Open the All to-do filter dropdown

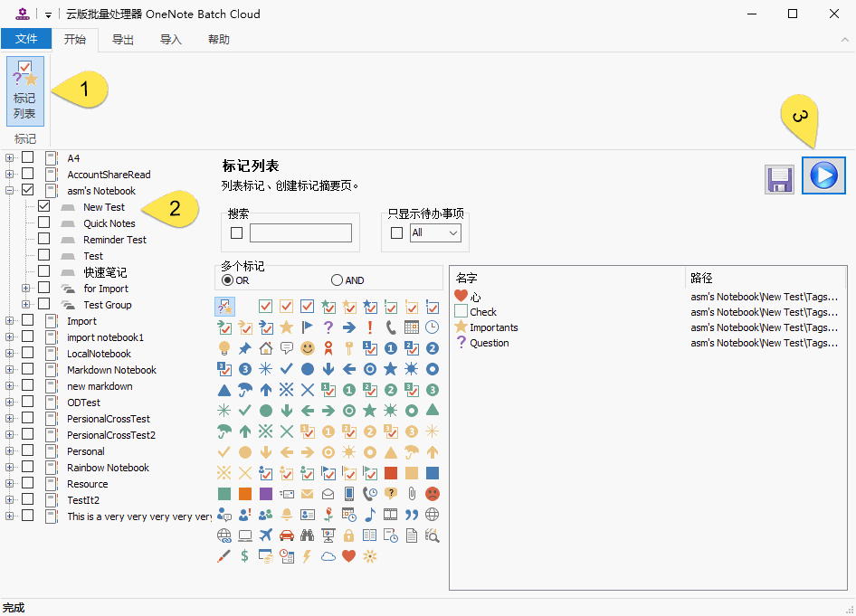(435, 233)
